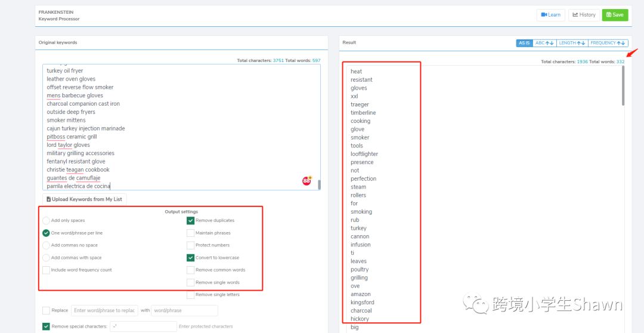This screenshot has width=644, height=333.
Task: Click the red 88 extension badge icon
Action: [307, 180]
